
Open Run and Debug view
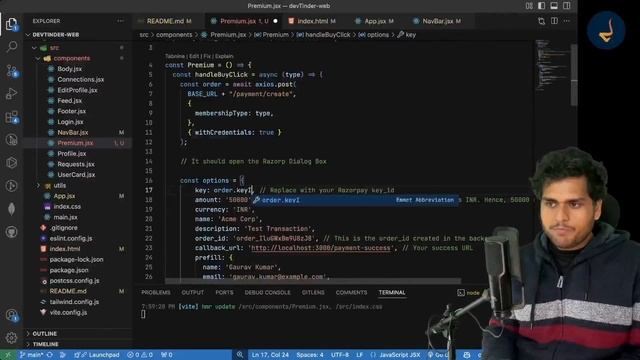(x=11, y=94)
